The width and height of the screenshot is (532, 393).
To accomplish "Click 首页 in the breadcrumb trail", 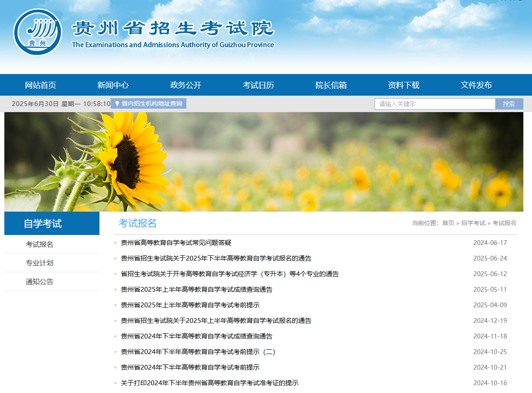I will (448, 223).
